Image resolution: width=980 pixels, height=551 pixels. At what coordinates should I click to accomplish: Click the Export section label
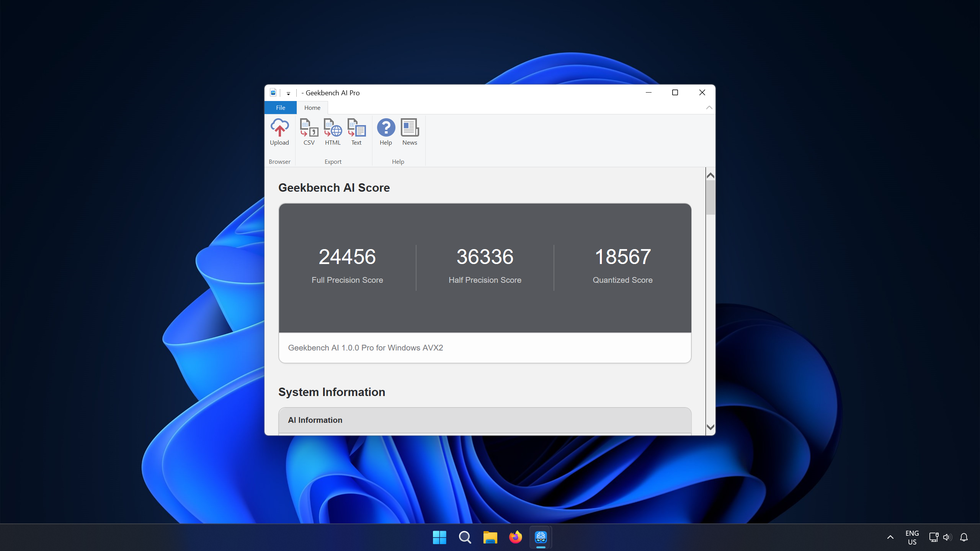pyautogui.click(x=333, y=161)
